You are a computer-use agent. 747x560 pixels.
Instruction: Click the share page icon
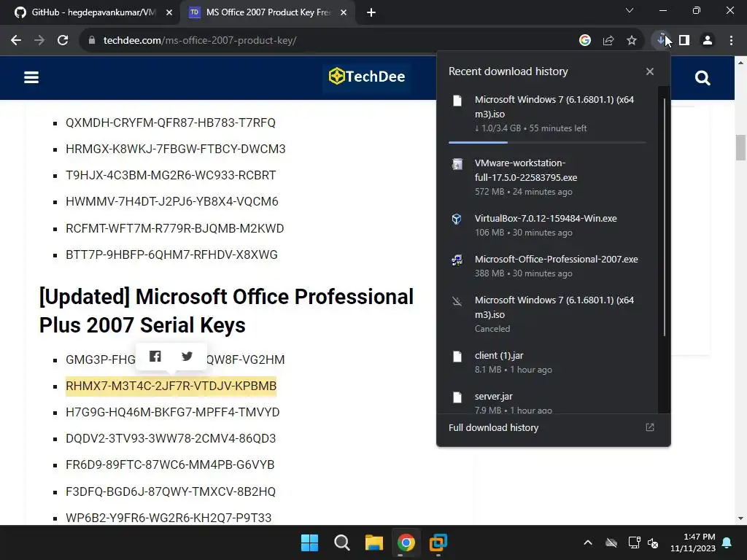coord(608,41)
